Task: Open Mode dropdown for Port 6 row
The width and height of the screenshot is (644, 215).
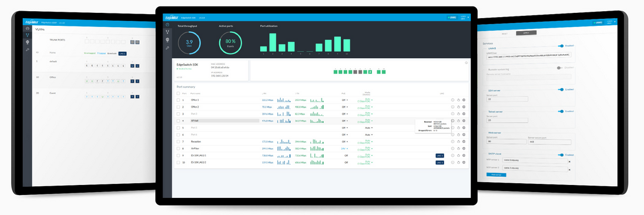Action: pos(368,135)
